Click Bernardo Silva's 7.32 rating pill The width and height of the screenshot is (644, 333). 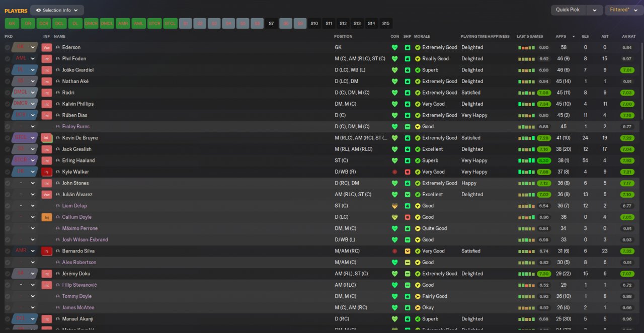point(627,251)
